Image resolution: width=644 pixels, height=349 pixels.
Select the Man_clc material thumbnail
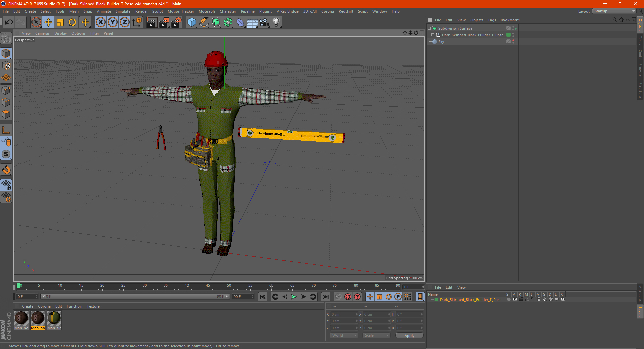coord(54,320)
